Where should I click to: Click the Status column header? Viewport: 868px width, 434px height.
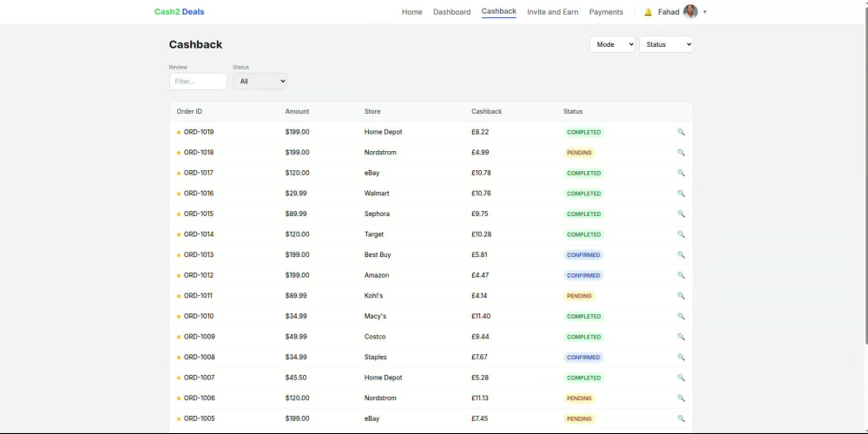(573, 111)
